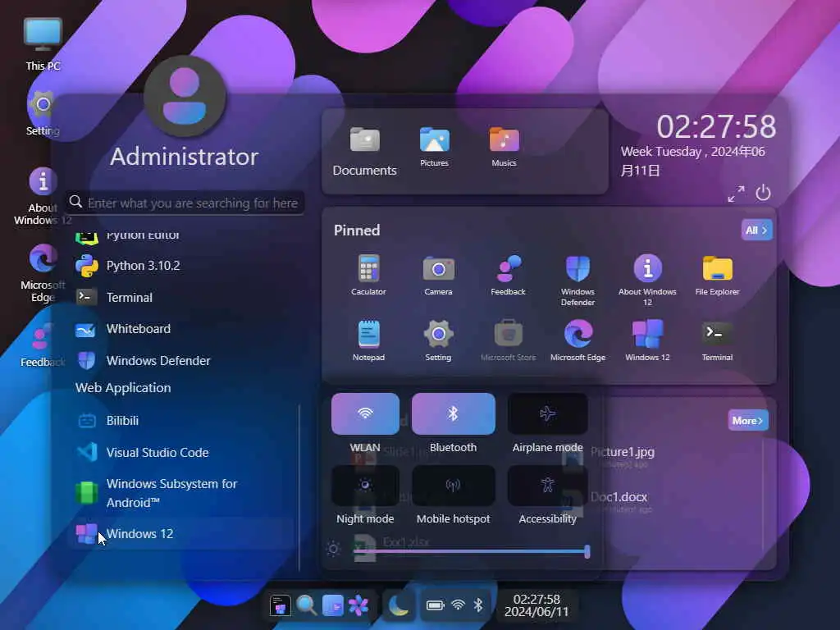Enable the Mobile hotspot tile
The width and height of the screenshot is (840, 630).
pyautogui.click(x=453, y=486)
